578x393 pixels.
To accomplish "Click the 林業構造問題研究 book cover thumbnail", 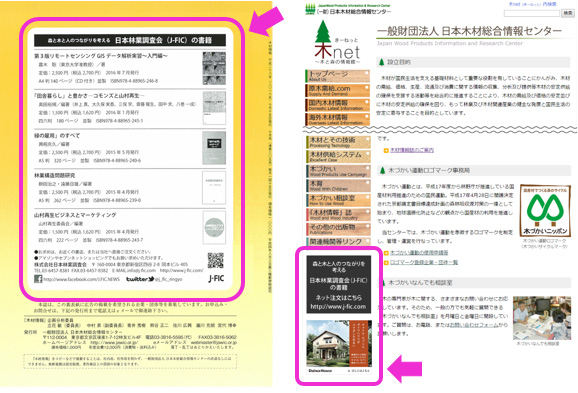I will [x=214, y=188].
